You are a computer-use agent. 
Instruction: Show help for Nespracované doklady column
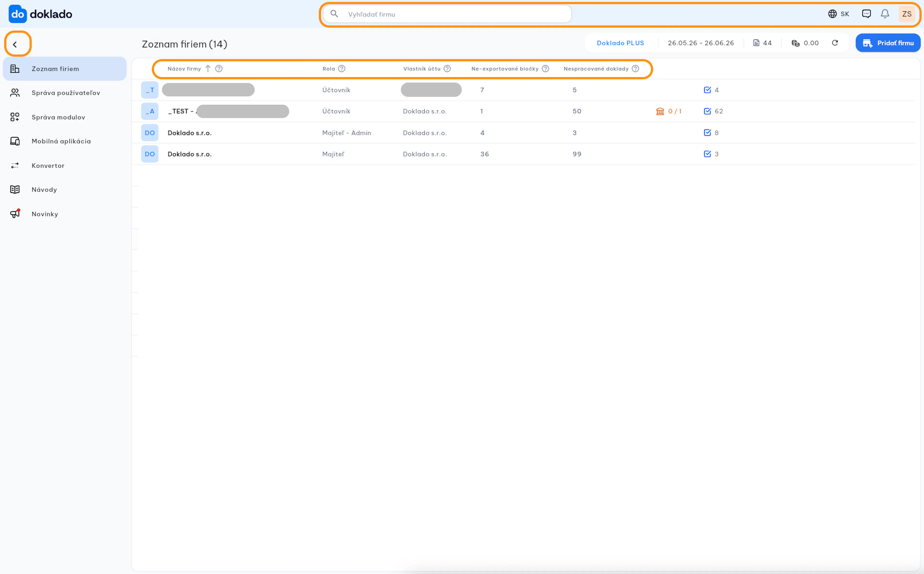[635, 69]
